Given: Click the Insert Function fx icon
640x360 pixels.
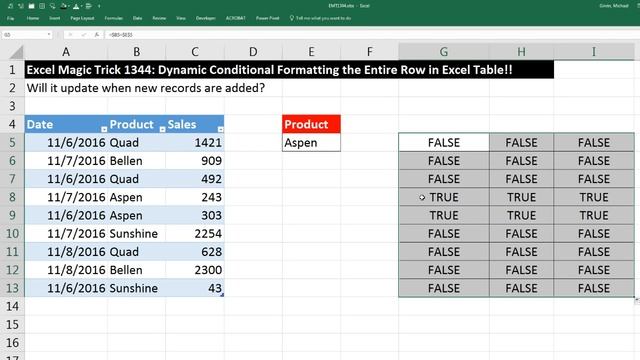Looking at the screenshot, I should (x=97, y=35).
